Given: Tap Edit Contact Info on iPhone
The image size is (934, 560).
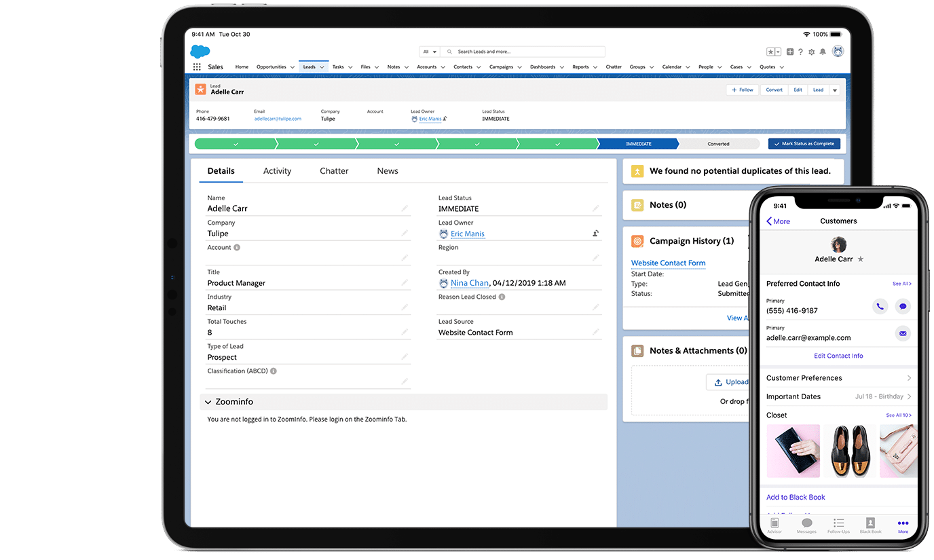Looking at the screenshot, I should (x=838, y=356).
